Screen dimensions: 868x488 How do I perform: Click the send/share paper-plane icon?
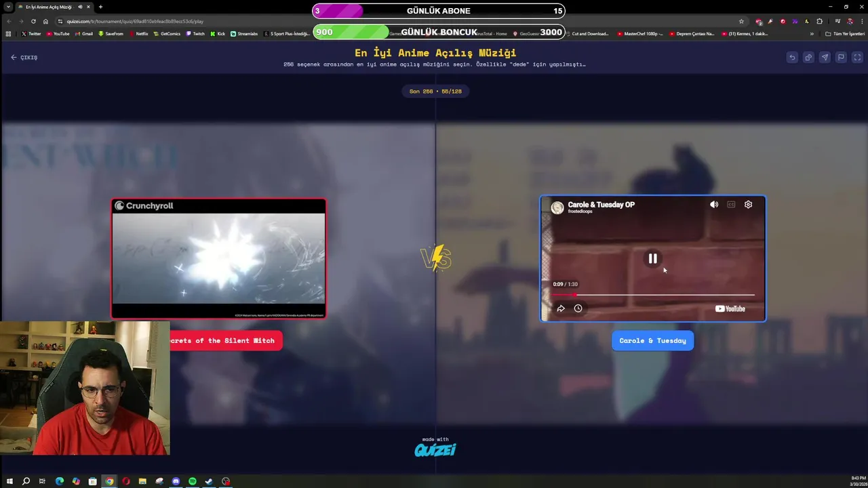point(825,58)
